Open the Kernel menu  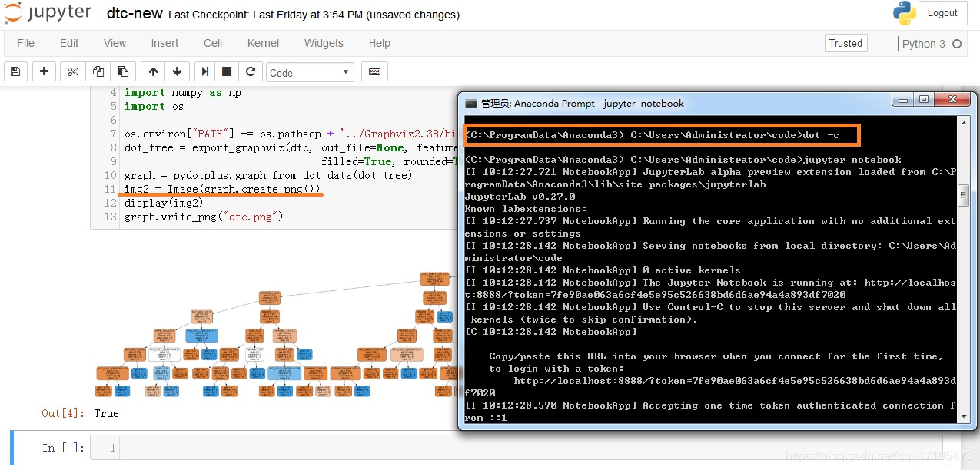pos(263,43)
